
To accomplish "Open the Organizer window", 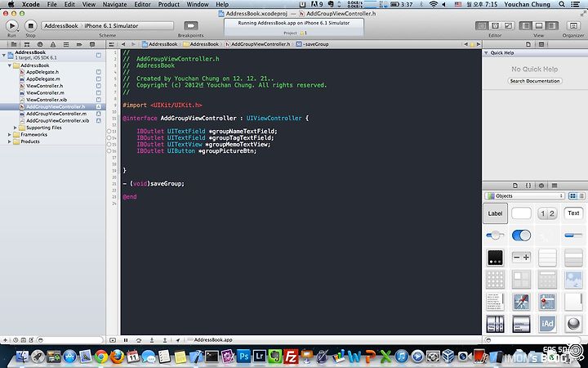I will point(573,25).
